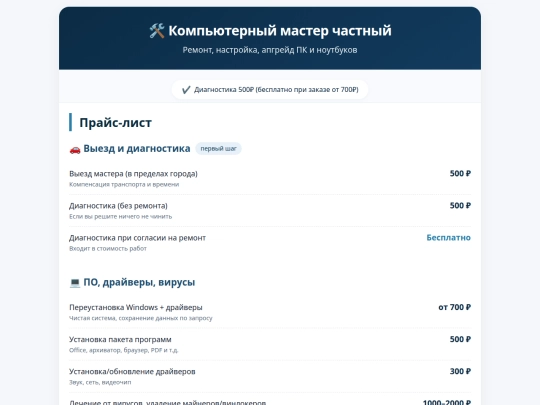Click the ПО, драйверы, вирусы section heading
Screen dimensions: 540x405
click(139, 282)
